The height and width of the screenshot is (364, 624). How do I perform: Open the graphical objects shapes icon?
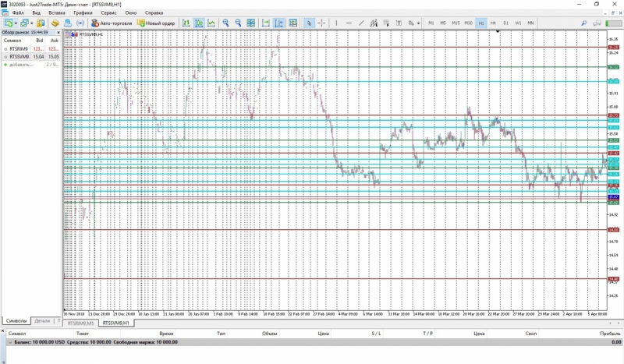coord(411,23)
